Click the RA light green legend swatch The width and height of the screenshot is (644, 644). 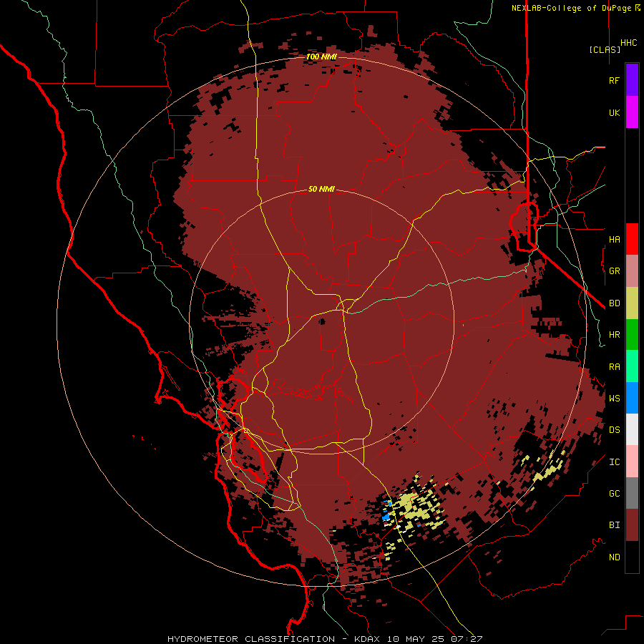[632, 366]
